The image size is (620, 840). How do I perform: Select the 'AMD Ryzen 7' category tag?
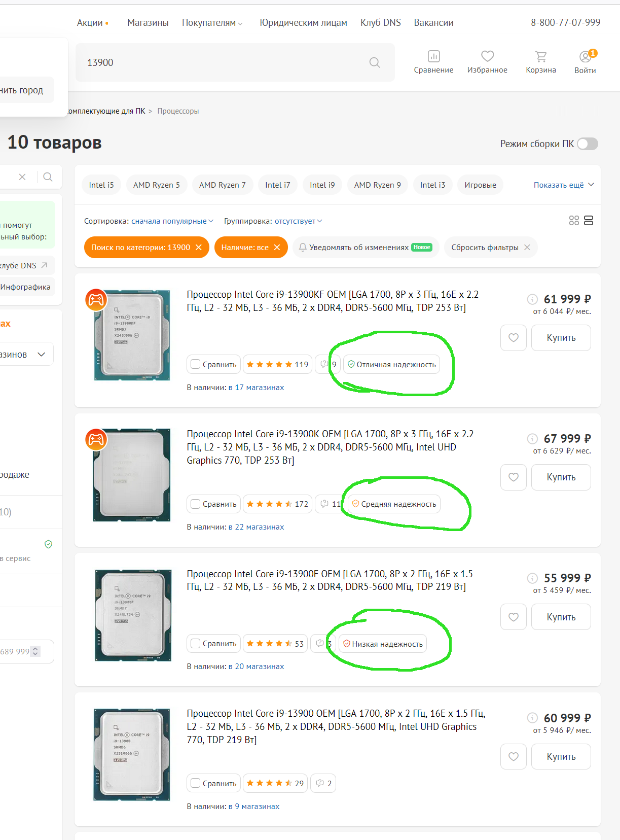[223, 185]
